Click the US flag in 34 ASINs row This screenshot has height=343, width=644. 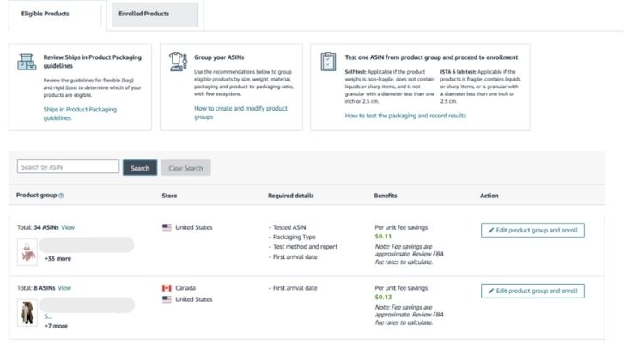[167, 227]
